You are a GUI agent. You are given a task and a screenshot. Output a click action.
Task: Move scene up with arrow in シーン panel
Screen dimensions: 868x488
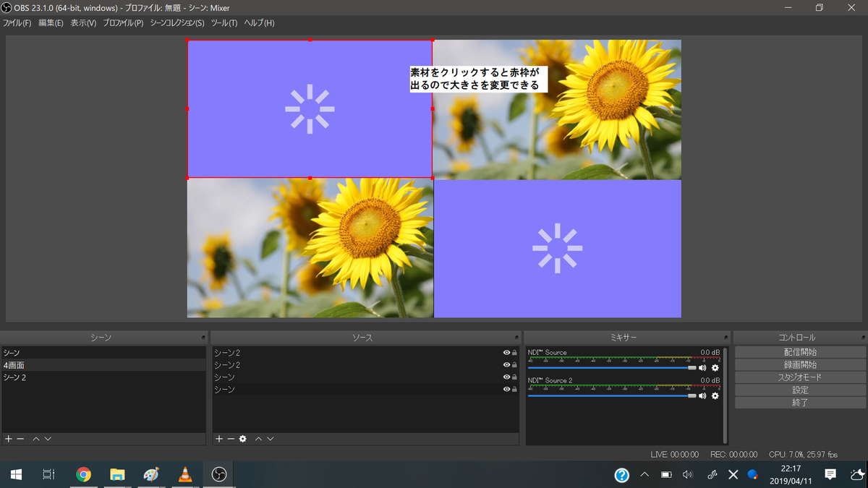pos(35,439)
